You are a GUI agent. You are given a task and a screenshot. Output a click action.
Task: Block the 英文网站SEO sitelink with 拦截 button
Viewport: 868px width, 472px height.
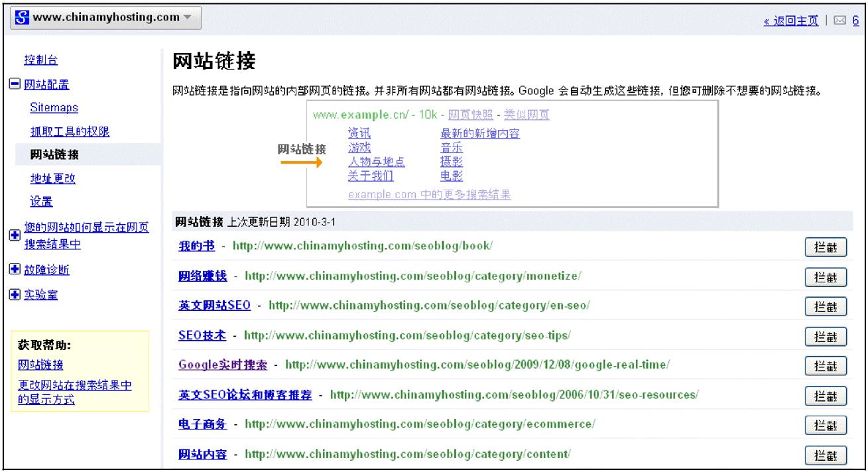[826, 307]
